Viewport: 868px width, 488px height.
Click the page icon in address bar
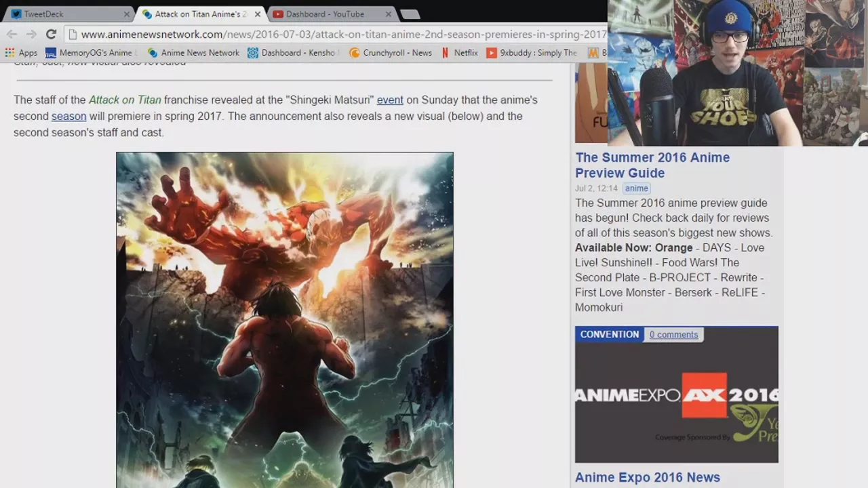tap(73, 35)
